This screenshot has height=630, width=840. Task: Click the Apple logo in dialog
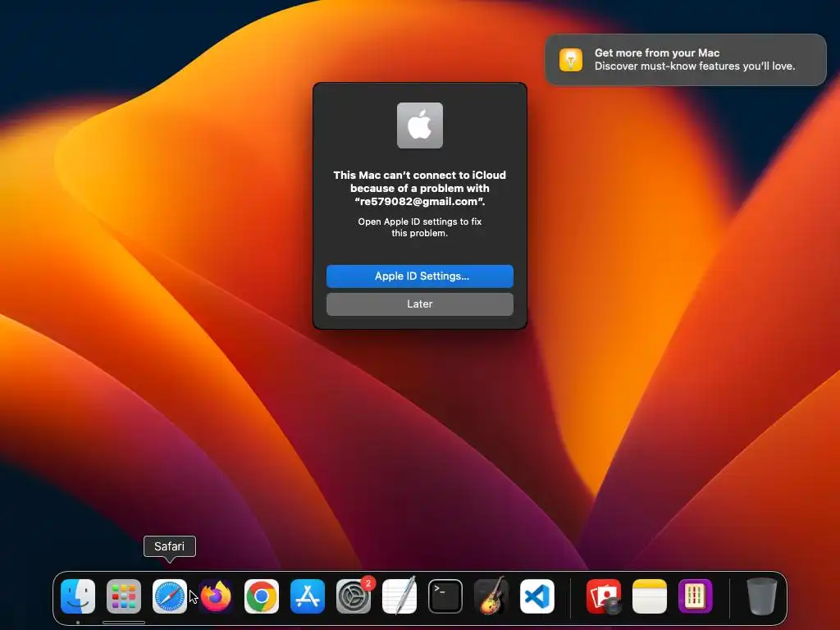(420, 126)
